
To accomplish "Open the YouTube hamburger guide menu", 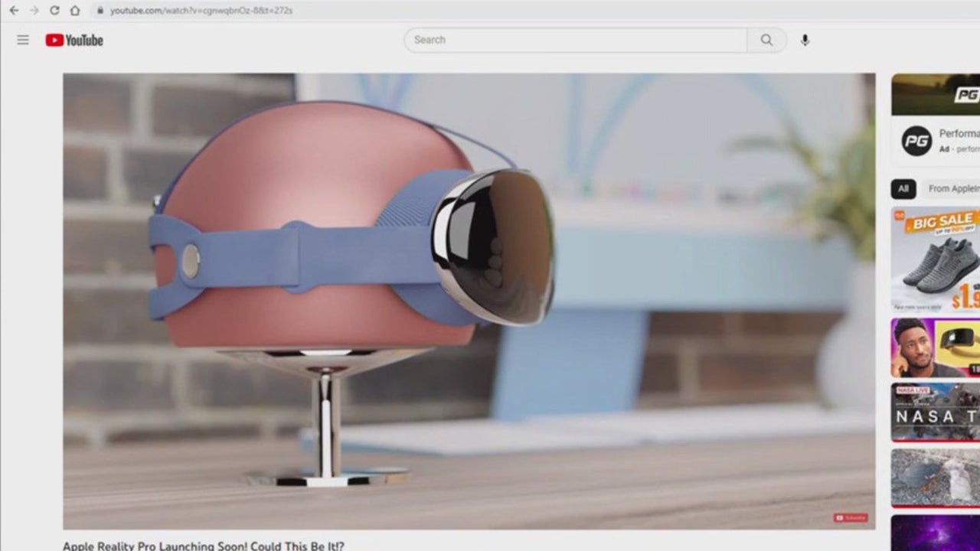I will [23, 40].
